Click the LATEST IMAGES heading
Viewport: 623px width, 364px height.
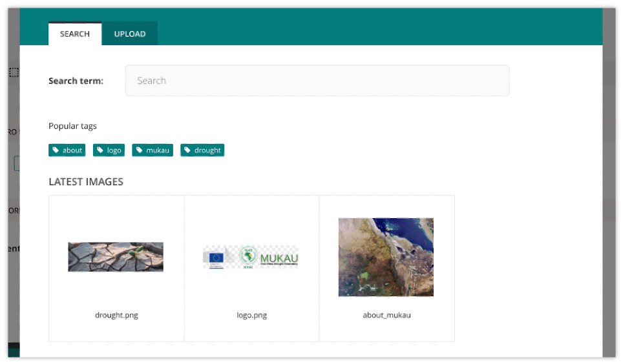86,182
